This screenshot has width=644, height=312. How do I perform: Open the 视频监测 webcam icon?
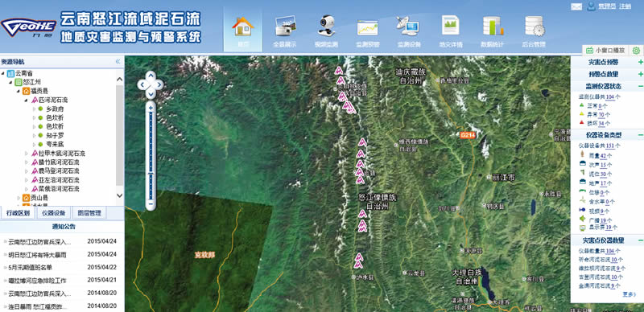[x=326, y=27]
